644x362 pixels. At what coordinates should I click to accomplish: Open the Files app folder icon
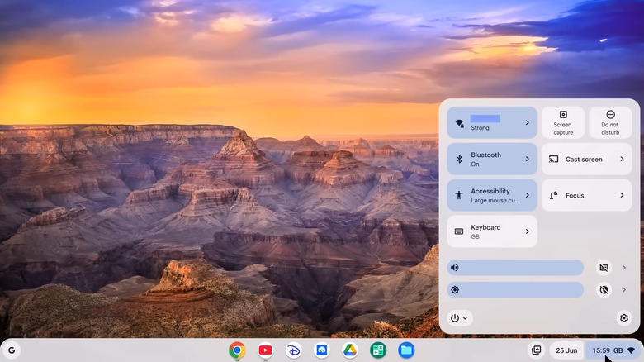pyautogui.click(x=406, y=350)
